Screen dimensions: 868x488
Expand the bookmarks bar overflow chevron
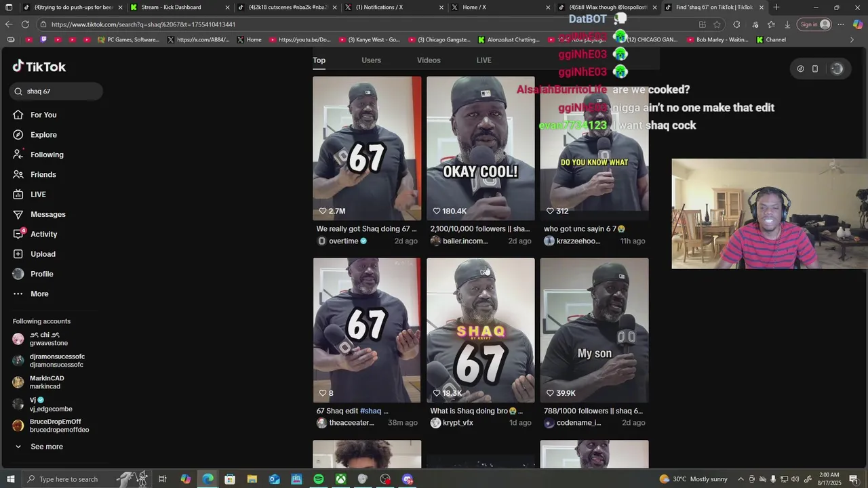(x=852, y=40)
